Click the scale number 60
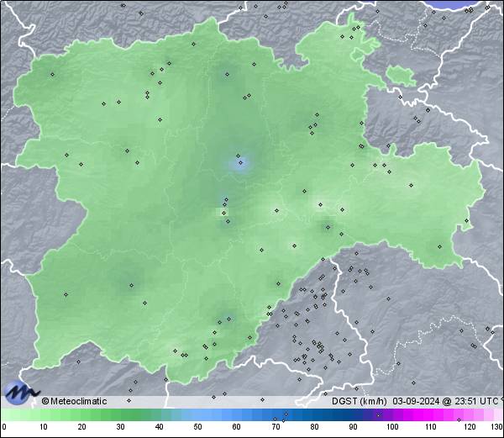504x438 pixels. (x=237, y=427)
